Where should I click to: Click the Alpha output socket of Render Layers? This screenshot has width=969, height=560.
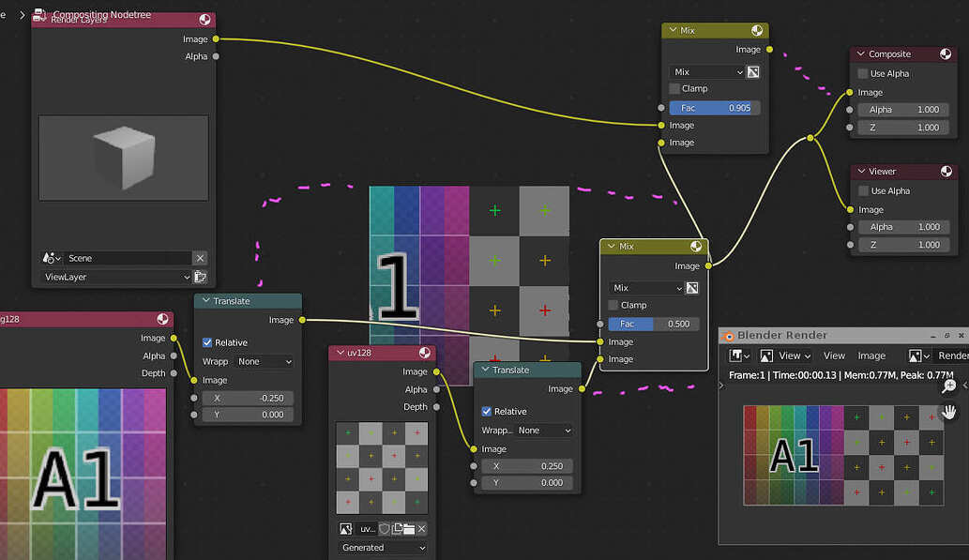tap(216, 56)
